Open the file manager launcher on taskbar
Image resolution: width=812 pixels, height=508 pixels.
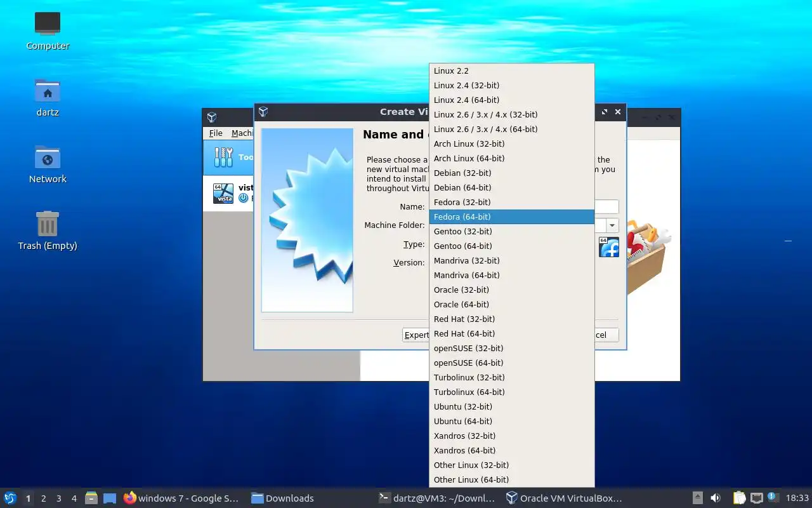(91, 498)
